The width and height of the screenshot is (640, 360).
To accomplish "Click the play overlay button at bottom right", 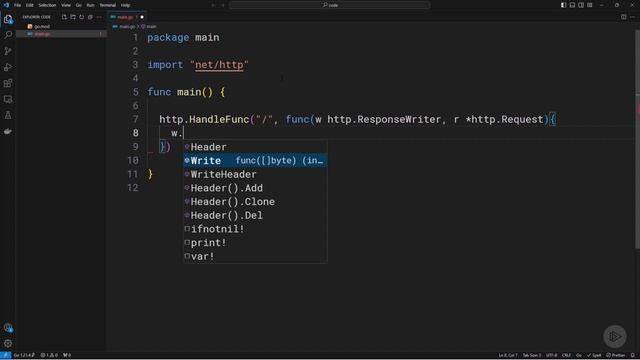I will (x=615, y=336).
